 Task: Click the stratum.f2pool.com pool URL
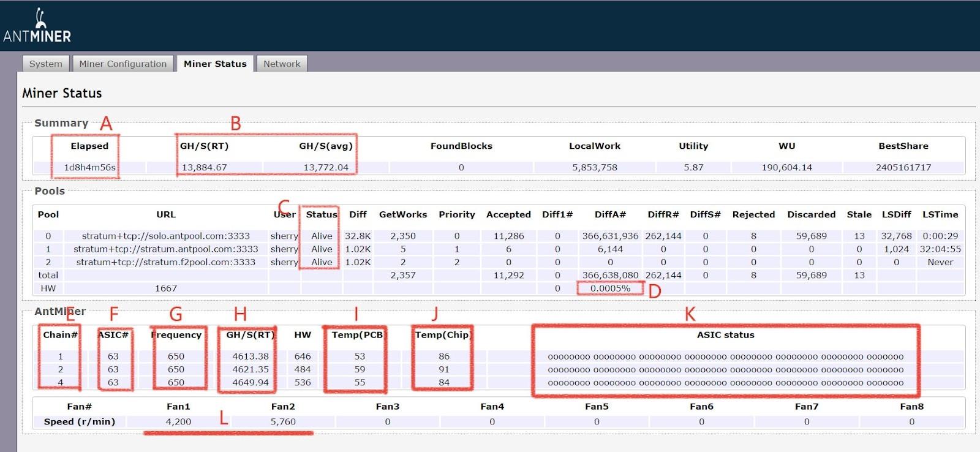(166, 262)
